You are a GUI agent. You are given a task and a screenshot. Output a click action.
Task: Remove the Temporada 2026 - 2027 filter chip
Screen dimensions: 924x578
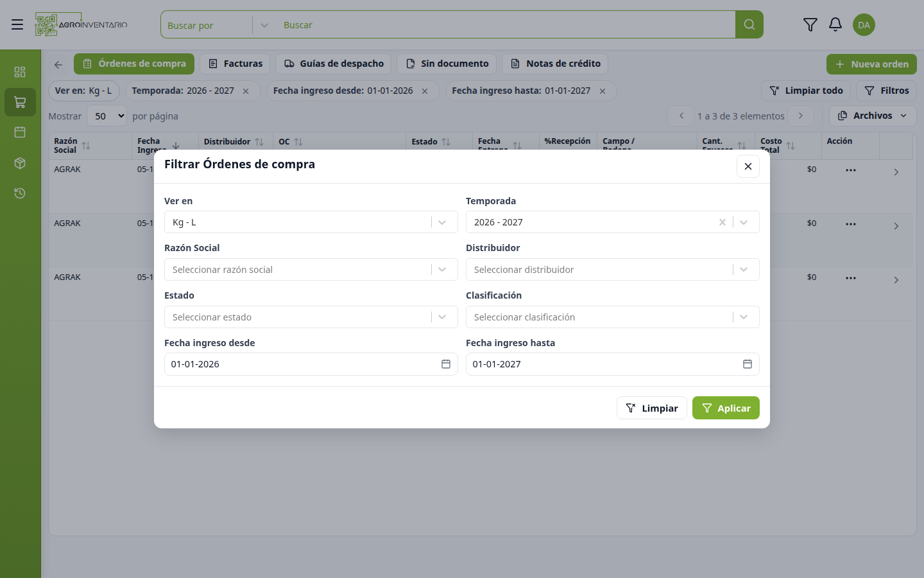[246, 91]
